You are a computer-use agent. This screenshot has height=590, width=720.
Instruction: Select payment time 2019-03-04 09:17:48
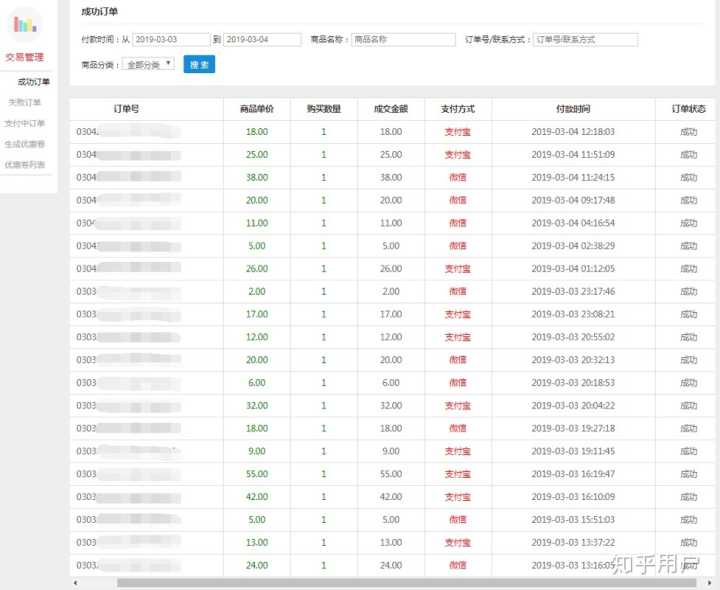(x=573, y=200)
